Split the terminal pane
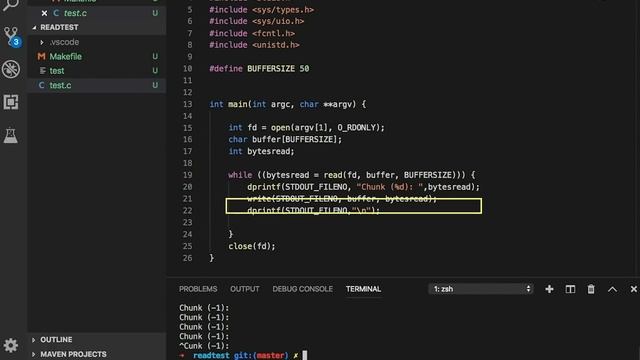Screen dimensions: 640x360 pos(570,289)
